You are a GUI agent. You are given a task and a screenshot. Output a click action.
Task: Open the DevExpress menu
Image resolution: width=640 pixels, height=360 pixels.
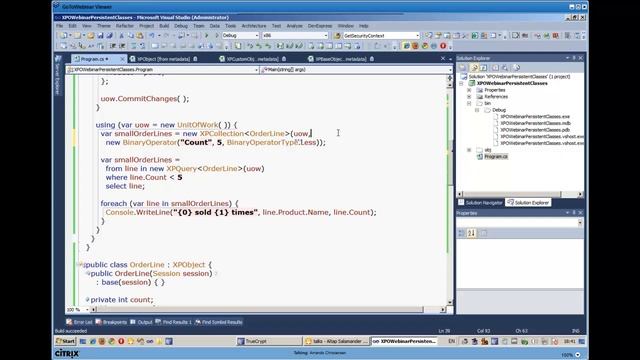320,26
